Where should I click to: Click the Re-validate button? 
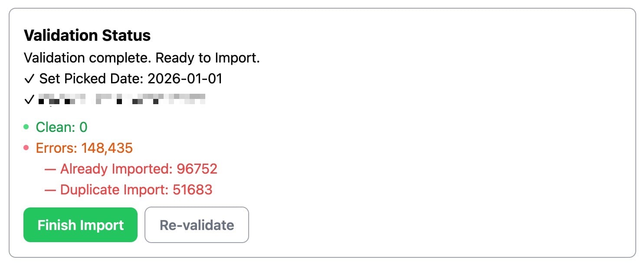coord(197,225)
